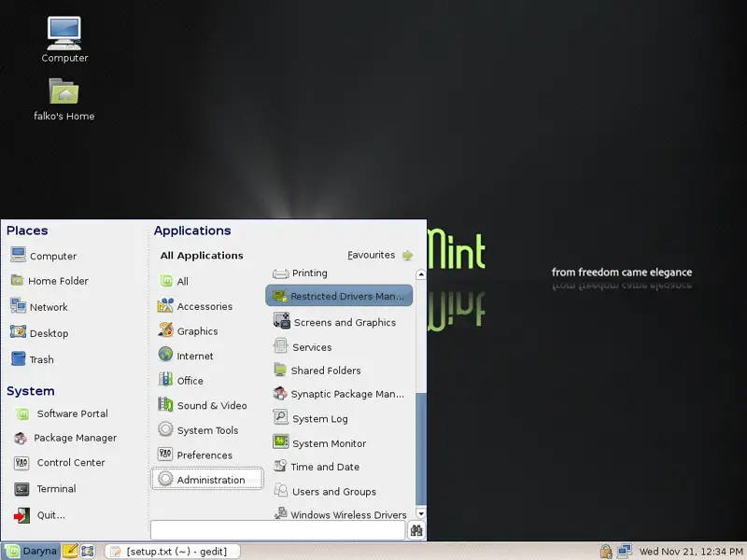The height and width of the screenshot is (560, 747).
Task: Open Package Manager in the System section
Action: pyautogui.click(x=65, y=438)
